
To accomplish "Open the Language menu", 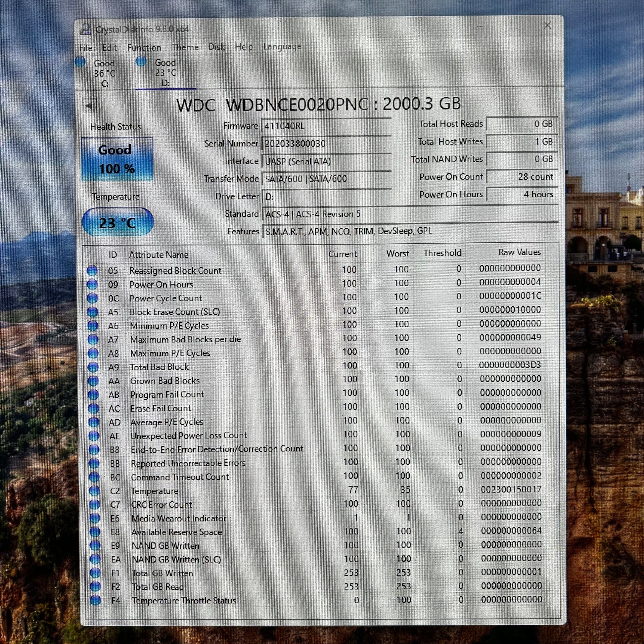I will [282, 46].
